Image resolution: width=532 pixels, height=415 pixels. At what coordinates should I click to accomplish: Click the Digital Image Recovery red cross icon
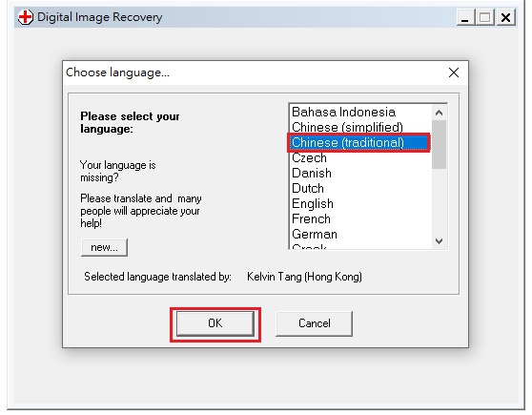(x=26, y=17)
